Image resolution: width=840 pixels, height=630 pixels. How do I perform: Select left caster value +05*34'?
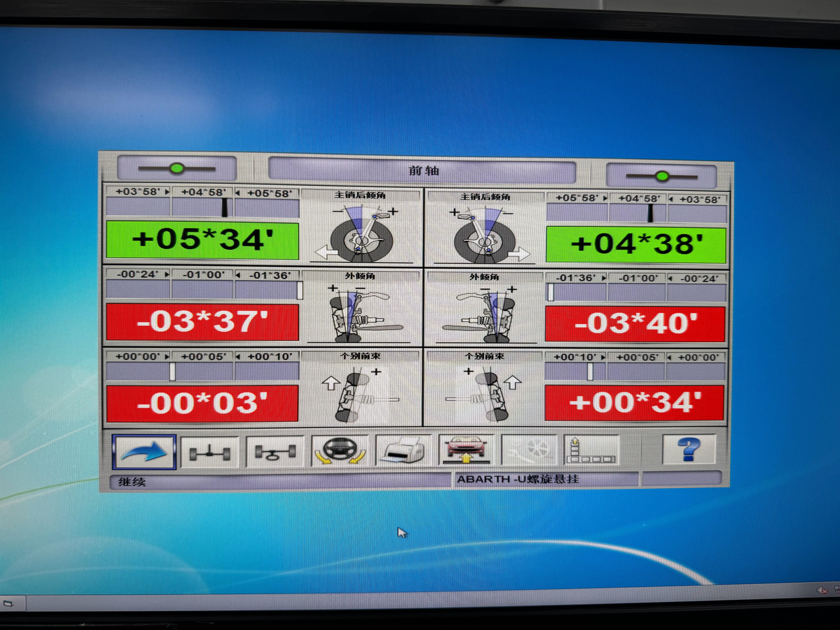202,240
